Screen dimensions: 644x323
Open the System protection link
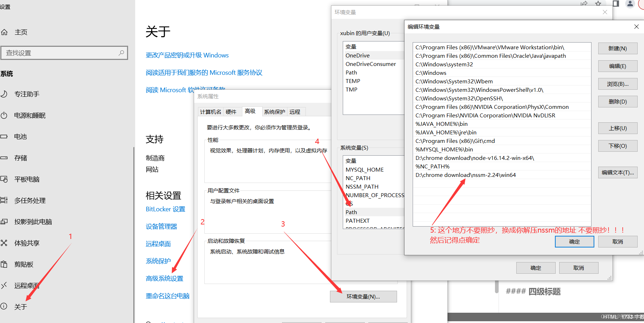(x=158, y=261)
